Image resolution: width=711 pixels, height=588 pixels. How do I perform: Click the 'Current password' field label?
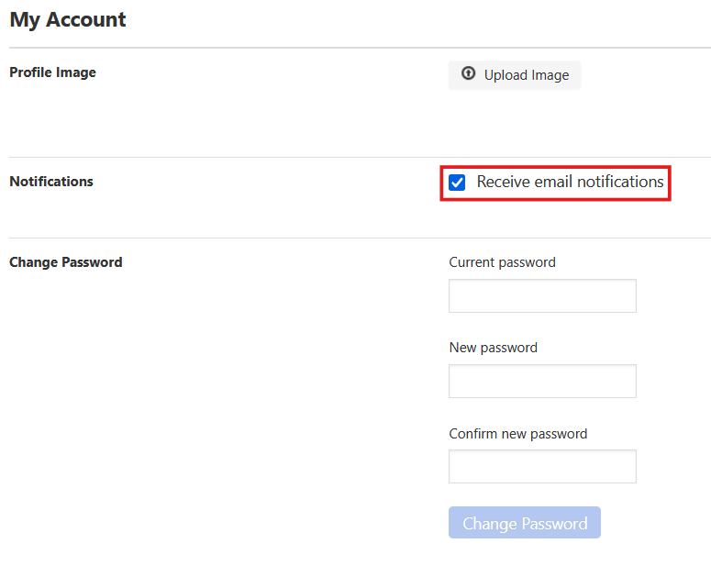(502, 262)
